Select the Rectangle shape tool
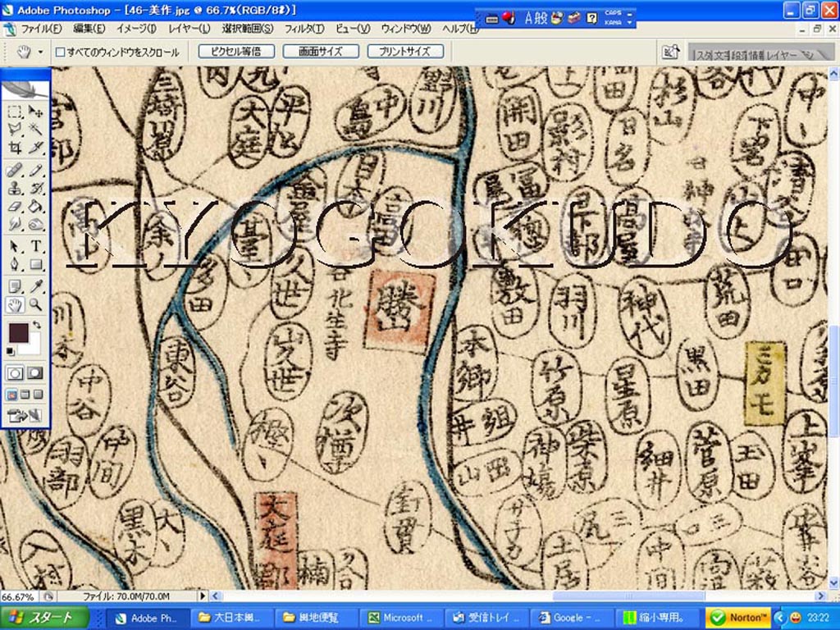Image resolution: width=840 pixels, height=630 pixels. click(x=35, y=263)
